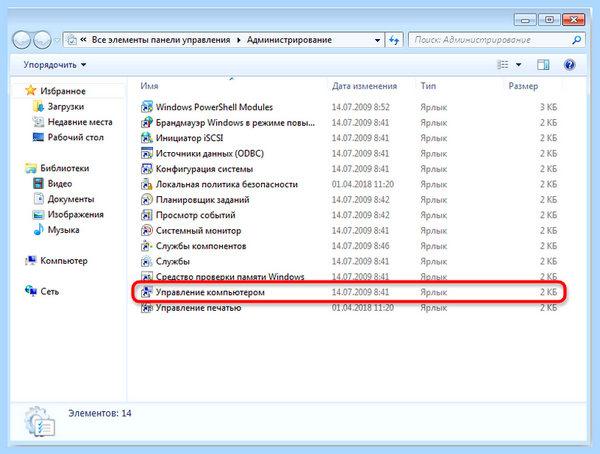Open the help question mark icon
The image size is (600, 454).
coord(569,65)
